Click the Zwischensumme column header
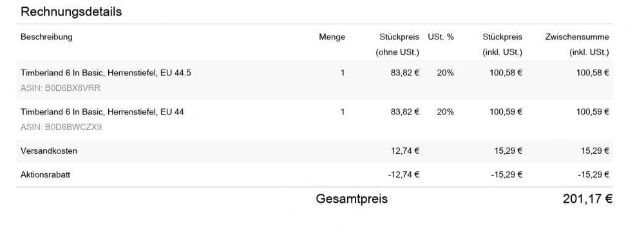This screenshot has width=644, height=233. 577,44
